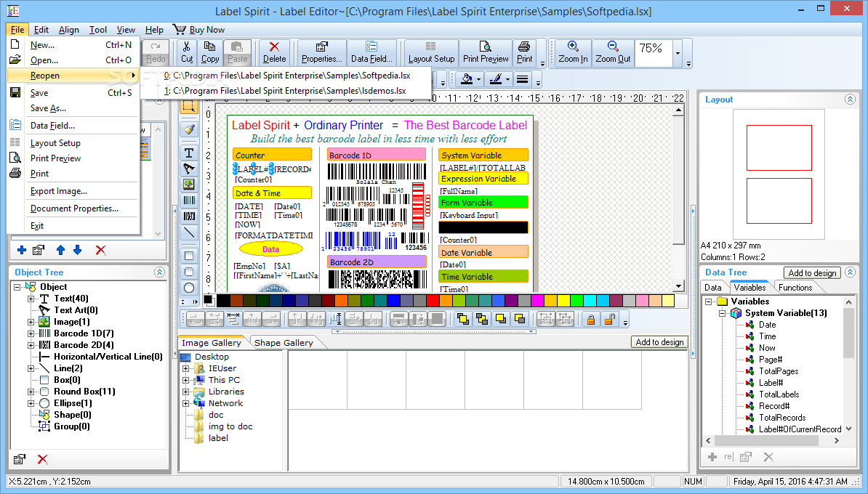Click the canvas vertical scrollbar down arrow
The width and height of the screenshot is (868, 494).
(679, 286)
